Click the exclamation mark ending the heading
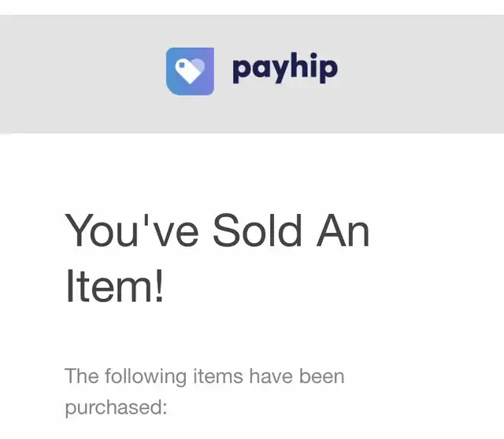The image size is (504, 439). [158, 286]
